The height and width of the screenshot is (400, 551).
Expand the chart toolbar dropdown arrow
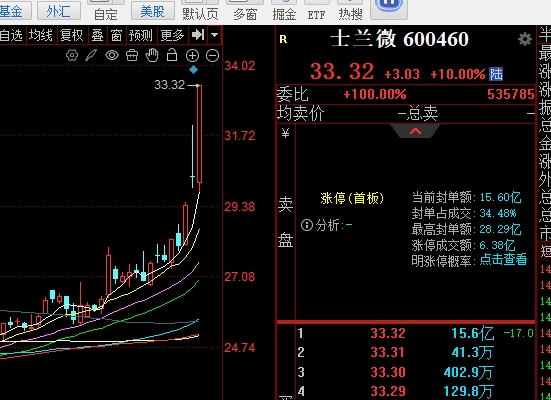(214, 35)
